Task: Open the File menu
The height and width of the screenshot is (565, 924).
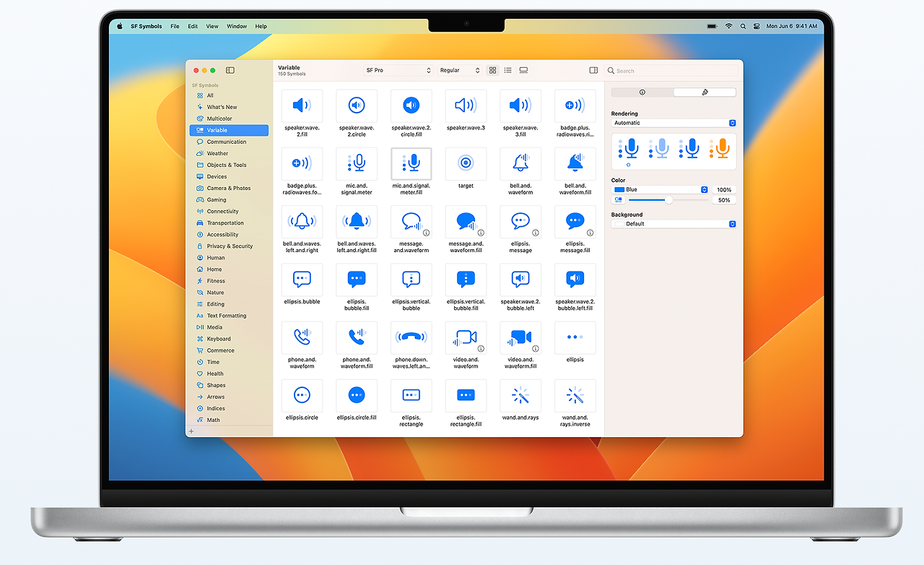Action: point(175,26)
